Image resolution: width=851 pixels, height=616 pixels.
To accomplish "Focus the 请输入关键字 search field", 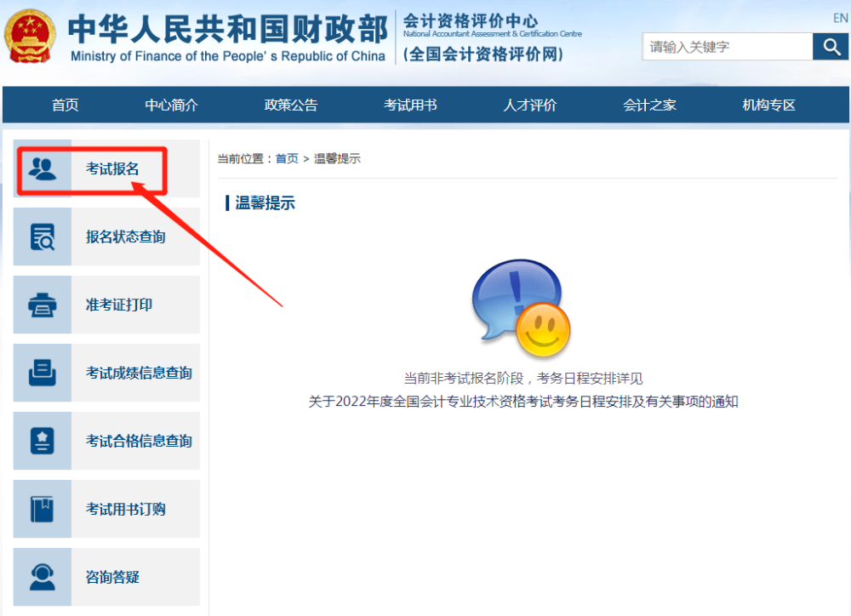I will click(x=726, y=47).
